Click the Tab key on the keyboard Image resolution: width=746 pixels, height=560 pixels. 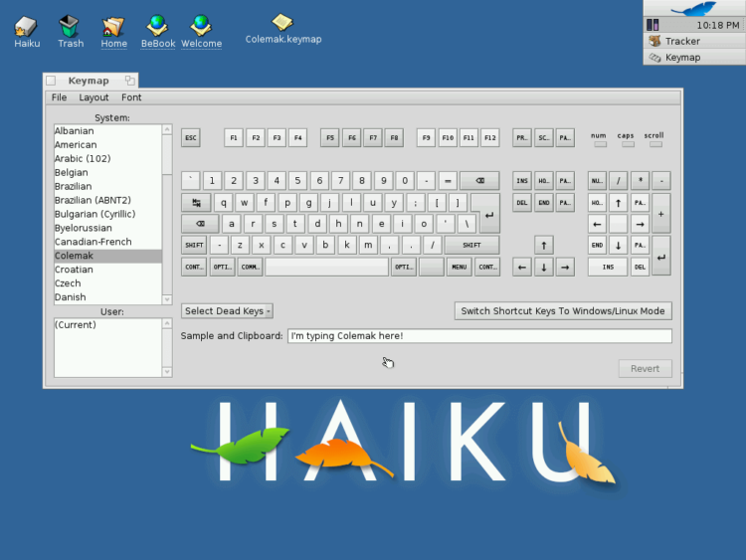pyautogui.click(x=196, y=203)
